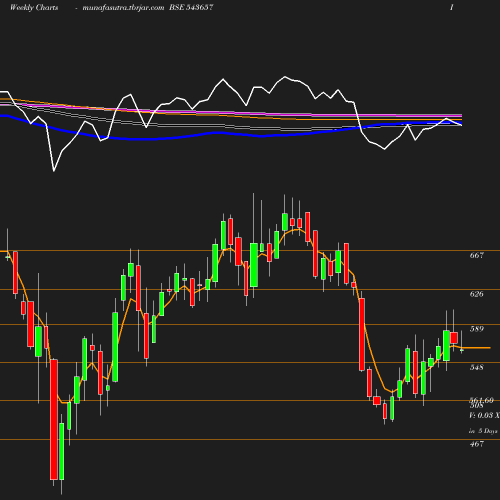
Task: Click the '589' price level label
Action: pos(477,329)
